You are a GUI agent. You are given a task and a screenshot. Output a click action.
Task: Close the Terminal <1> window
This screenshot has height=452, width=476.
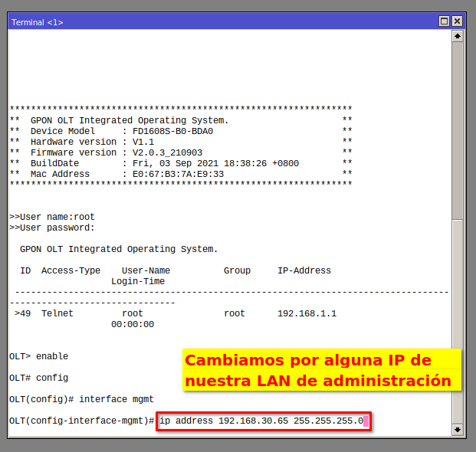(x=458, y=21)
